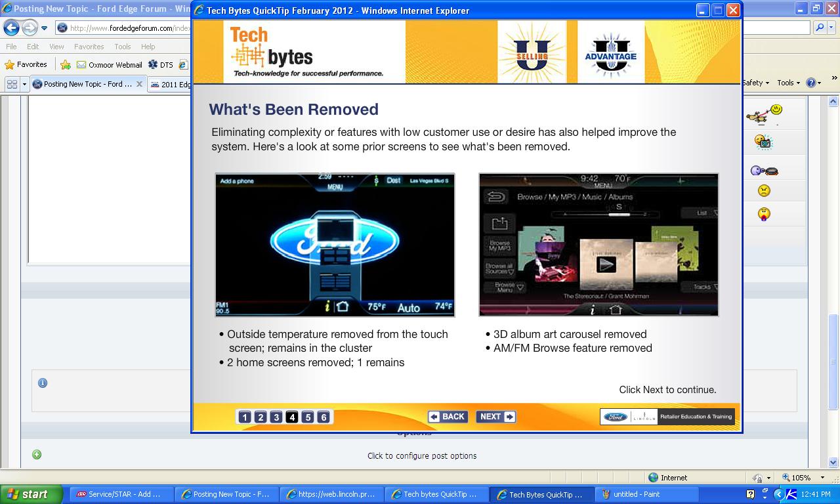Go to slide 3 of QuickTip

coord(276,417)
